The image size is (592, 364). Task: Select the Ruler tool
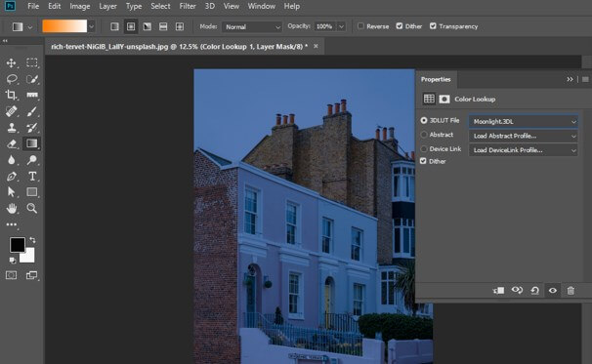point(32,95)
